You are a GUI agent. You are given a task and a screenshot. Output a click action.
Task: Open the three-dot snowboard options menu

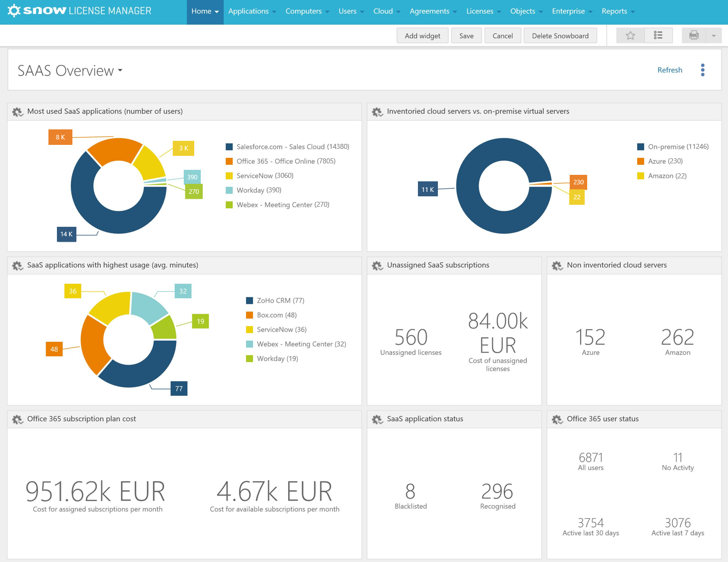[703, 70]
